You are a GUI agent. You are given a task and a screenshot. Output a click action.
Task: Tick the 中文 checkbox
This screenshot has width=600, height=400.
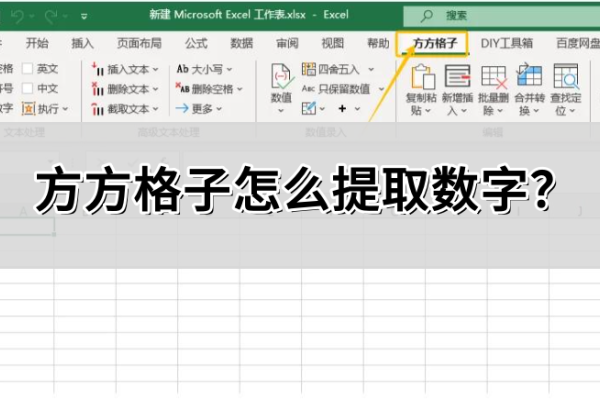click(27, 88)
